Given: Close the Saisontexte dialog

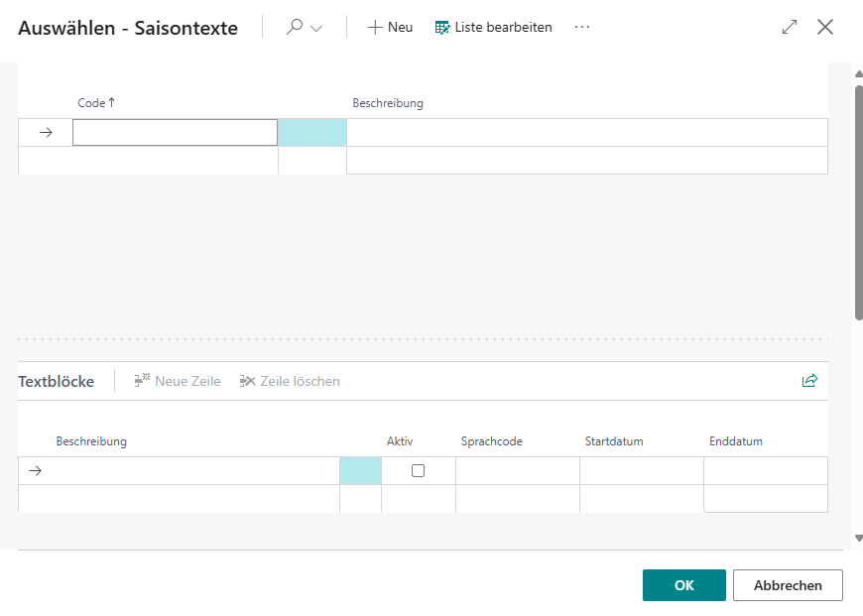Looking at the screenshot, I should (825, 28).
